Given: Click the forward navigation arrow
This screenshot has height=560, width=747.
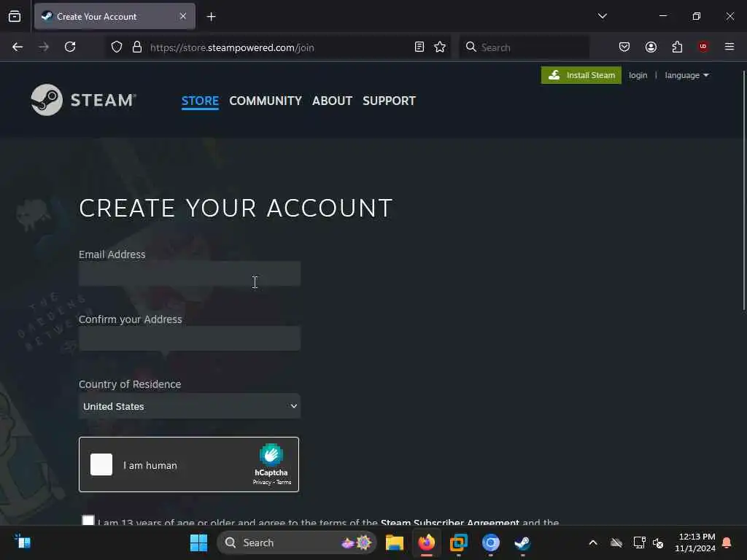Looking at the screenshot, I should coord(44,47).
